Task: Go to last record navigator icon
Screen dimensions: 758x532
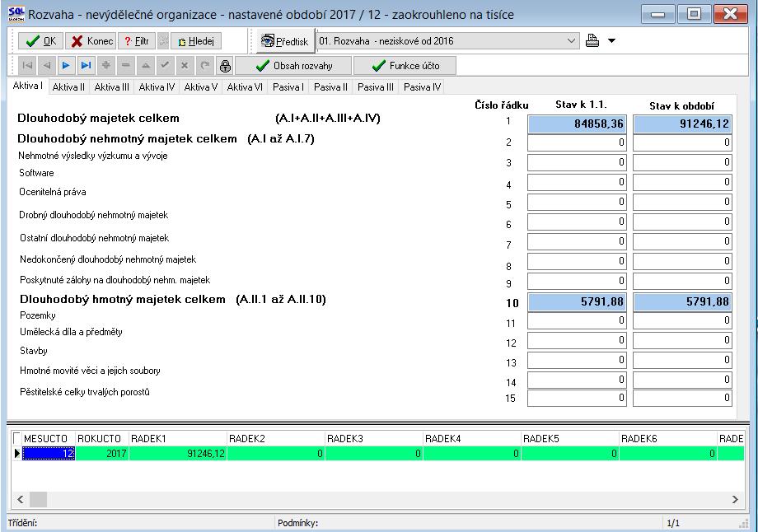Action: click(x=86, y=66)
